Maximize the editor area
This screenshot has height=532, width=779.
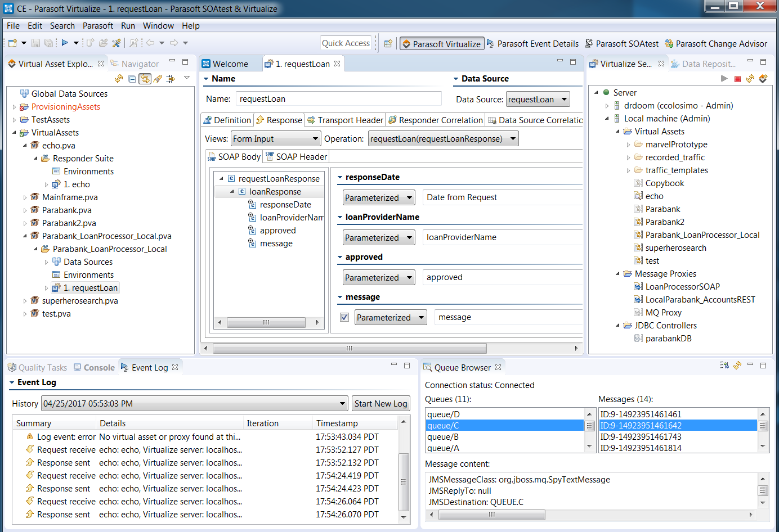[x=573, y=62]
